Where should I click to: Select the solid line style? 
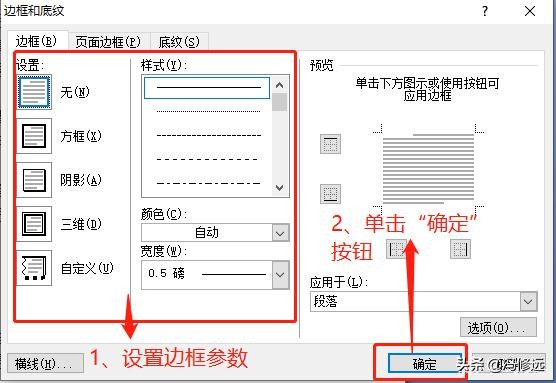pyautogui.click(x=207, y=88)
